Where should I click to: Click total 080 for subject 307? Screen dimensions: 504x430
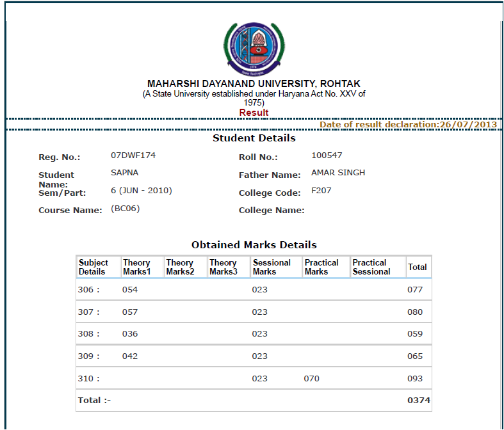(x=415, y=312)
